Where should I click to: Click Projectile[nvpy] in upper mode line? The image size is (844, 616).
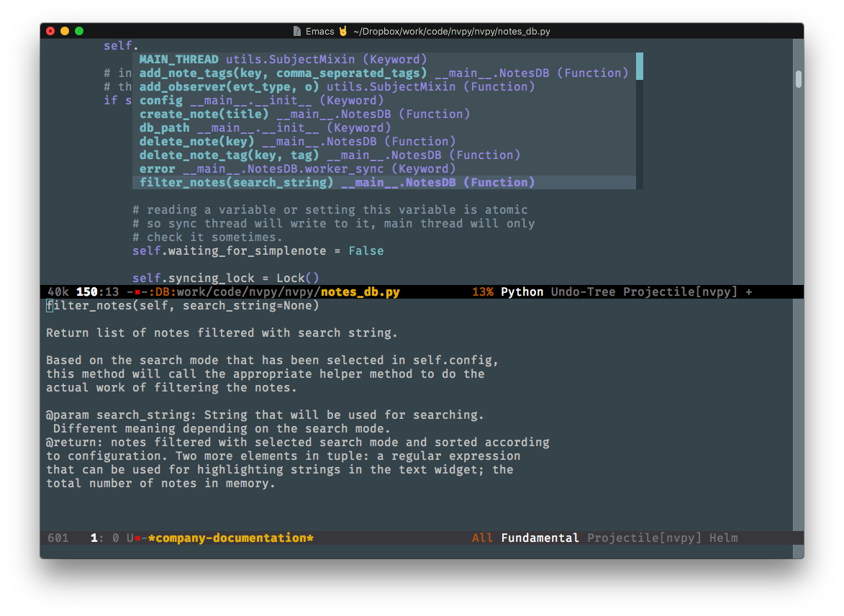pos(680,292)
